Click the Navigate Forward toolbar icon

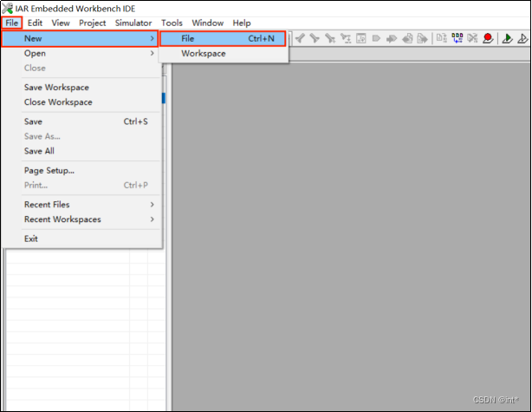[422, 38]
